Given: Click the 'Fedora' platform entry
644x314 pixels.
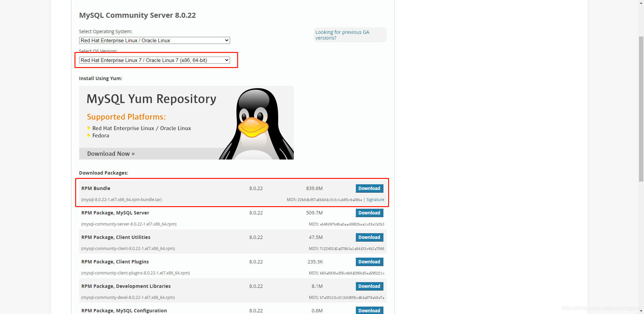Looking at the screenshot, I should click(101, 136).
